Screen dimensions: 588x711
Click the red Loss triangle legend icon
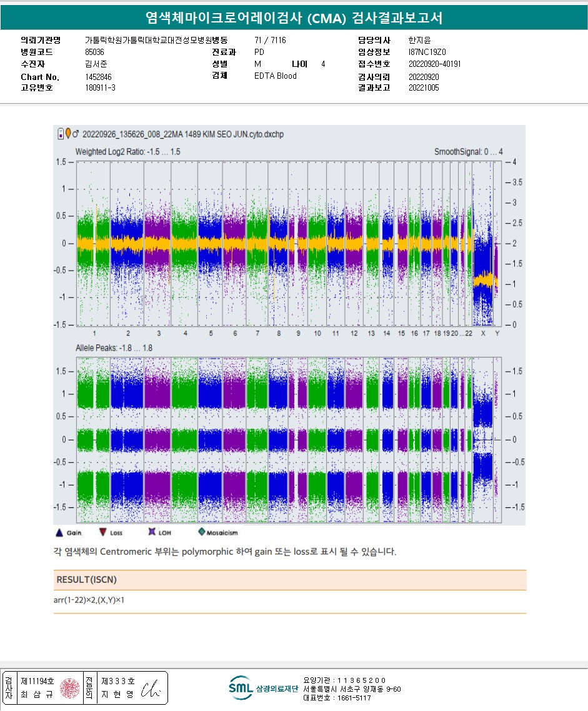[102, 532]
